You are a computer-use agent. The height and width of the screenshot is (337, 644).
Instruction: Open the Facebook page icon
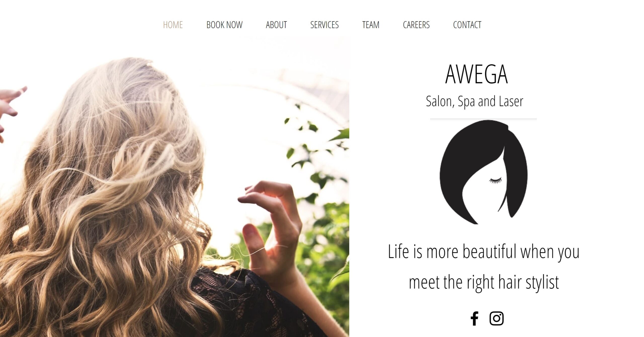pyautogui.click(x=474, y=318)
